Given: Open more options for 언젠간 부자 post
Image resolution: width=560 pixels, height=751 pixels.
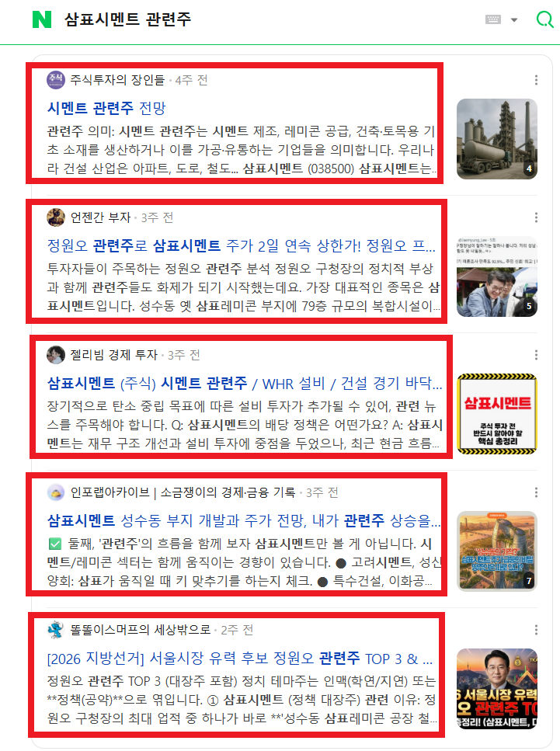Looking at the screenshot, I should pos(536,217).
